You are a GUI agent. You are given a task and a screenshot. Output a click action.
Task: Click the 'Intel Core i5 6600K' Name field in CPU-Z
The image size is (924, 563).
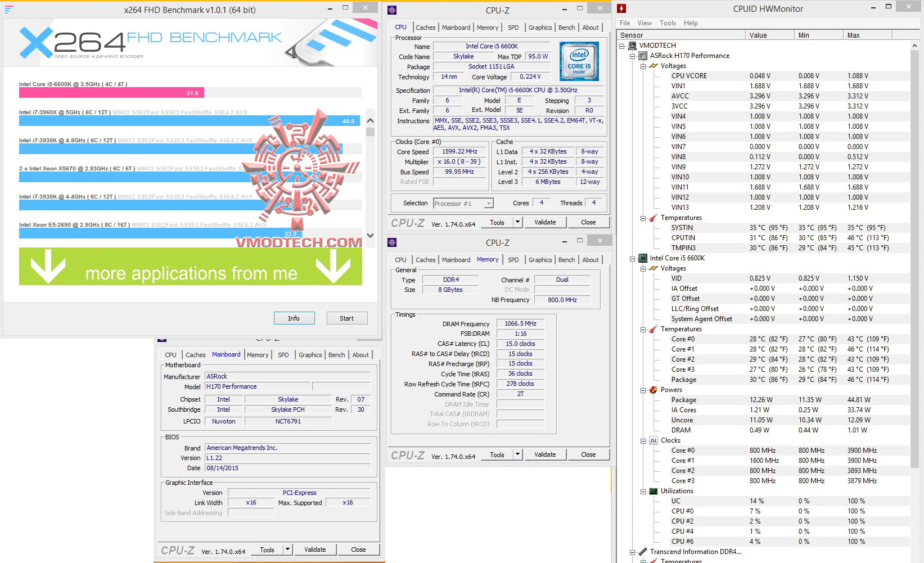(492, 46)
